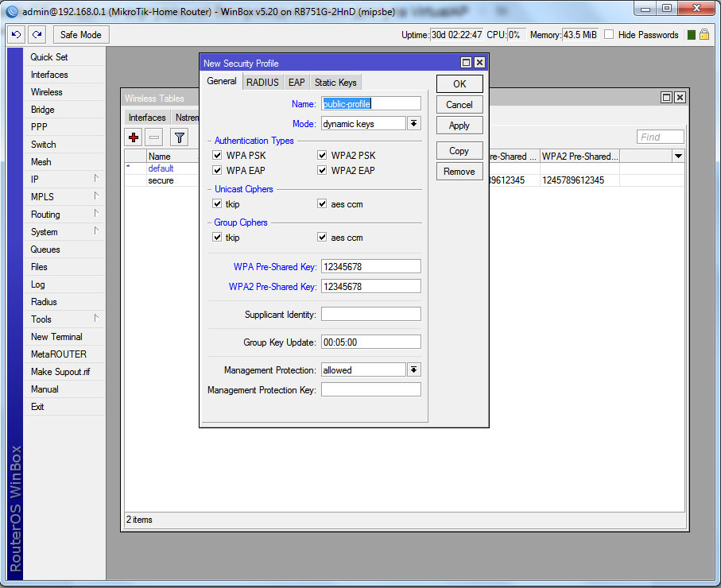
Task: Click the yellow padlock icon
Action: [x=704, y=35]
